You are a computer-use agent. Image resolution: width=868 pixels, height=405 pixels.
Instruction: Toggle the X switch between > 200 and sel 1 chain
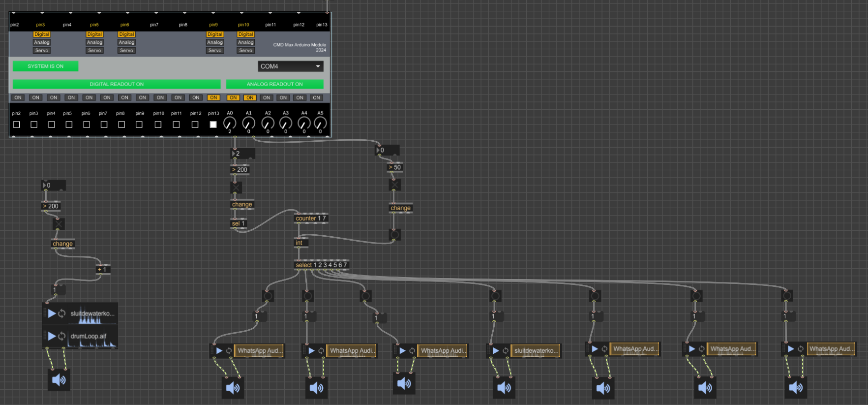click(x=236, y=187)
